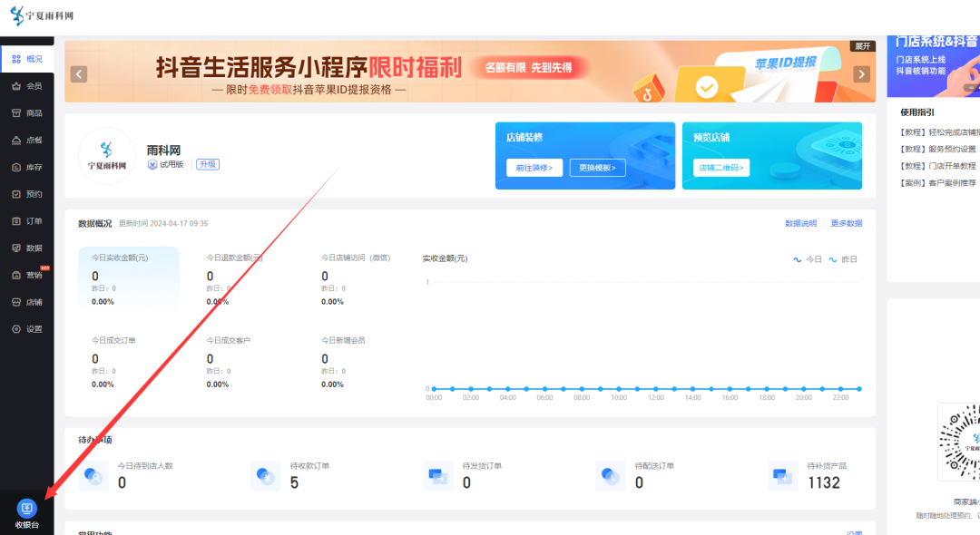Click the merchant QR code image

click(x=959, y=442)
